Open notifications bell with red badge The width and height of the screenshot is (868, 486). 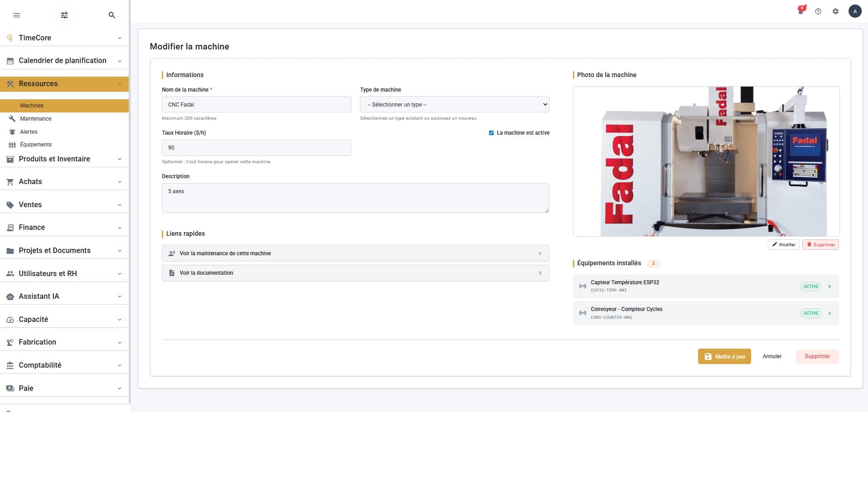click(801, 10)
